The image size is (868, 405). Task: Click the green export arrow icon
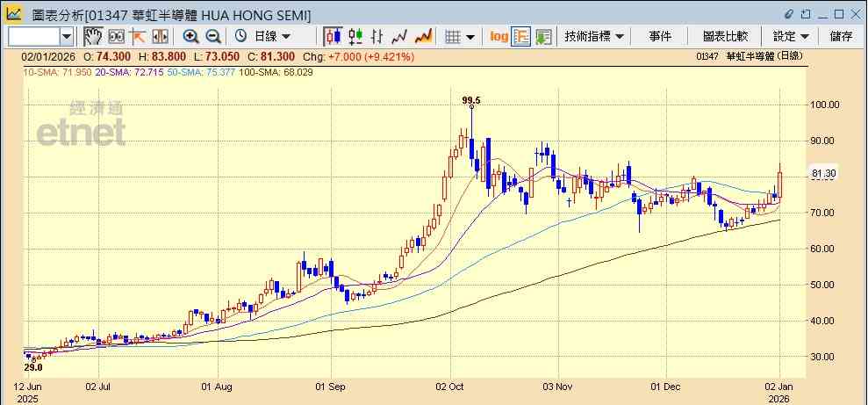543,37
